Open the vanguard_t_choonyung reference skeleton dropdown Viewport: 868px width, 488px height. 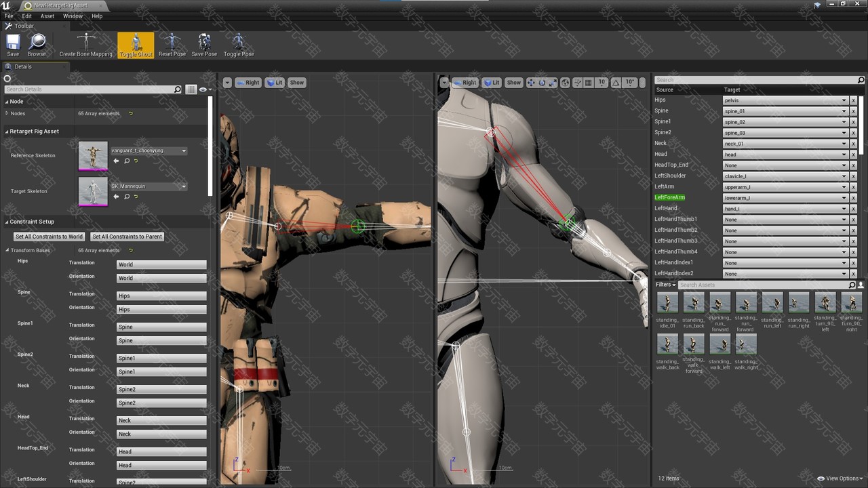pos(149,150)
